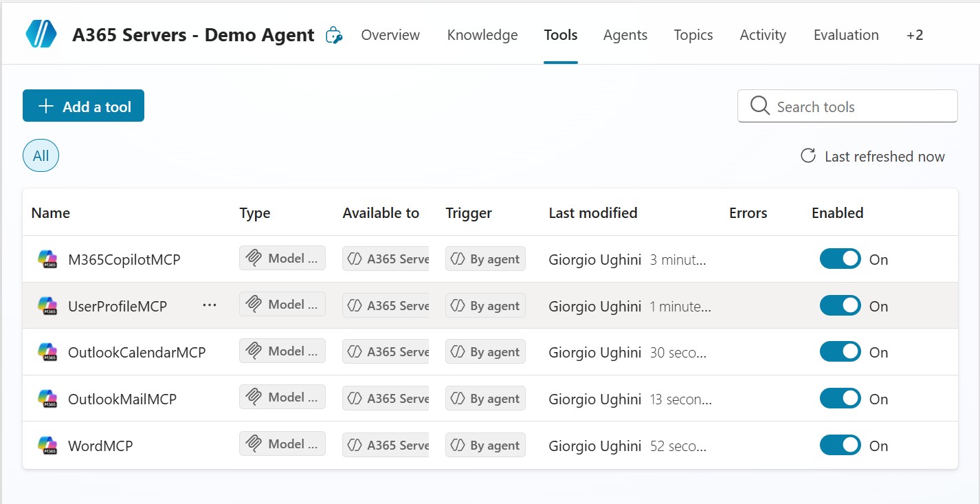
Task: Click the Copilot Studio agent logo icon
Action: 41,34
